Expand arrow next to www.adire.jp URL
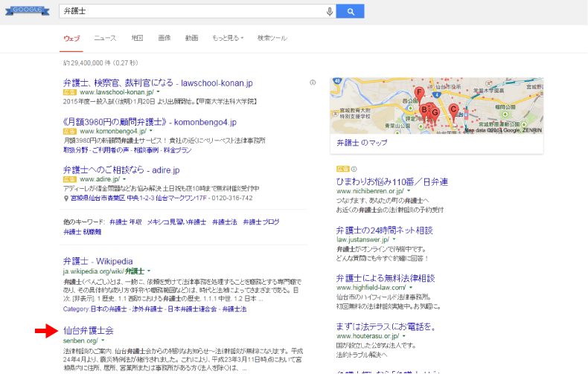The height and width of the screenshot is (374, 588). 124,179
